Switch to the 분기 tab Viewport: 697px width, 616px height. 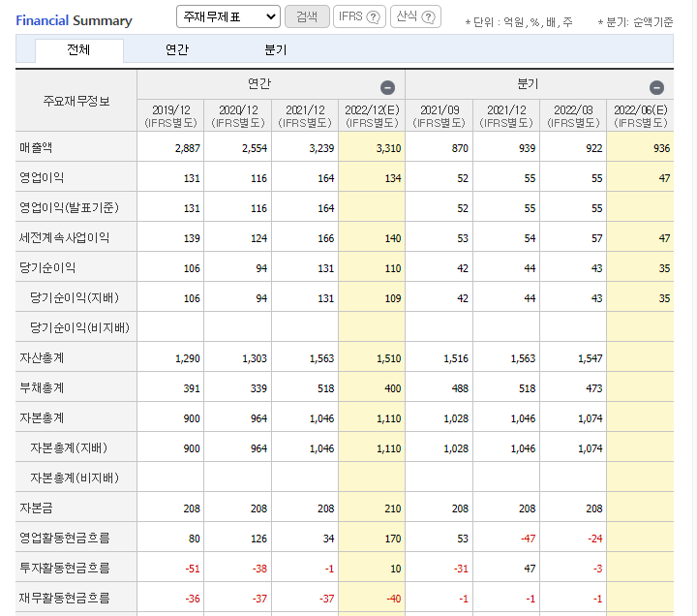[x=275, y=49]
